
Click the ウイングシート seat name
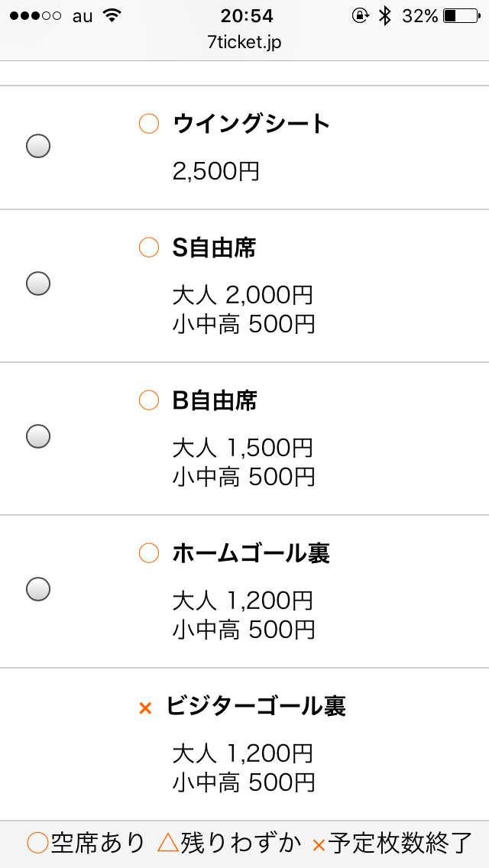click(251, 124)
